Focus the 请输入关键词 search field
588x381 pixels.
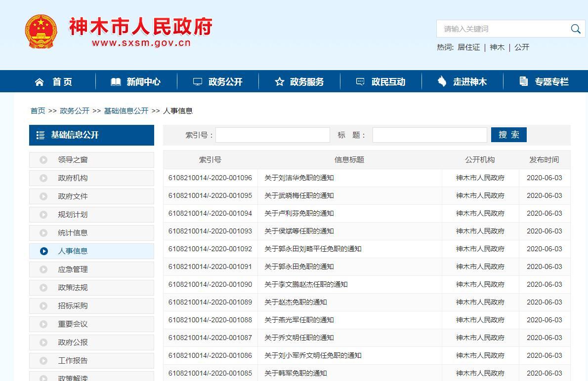[x=503, y=29]
